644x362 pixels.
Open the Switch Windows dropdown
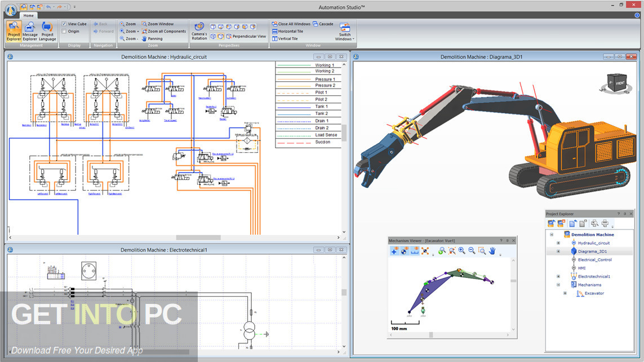coord(345,32)
